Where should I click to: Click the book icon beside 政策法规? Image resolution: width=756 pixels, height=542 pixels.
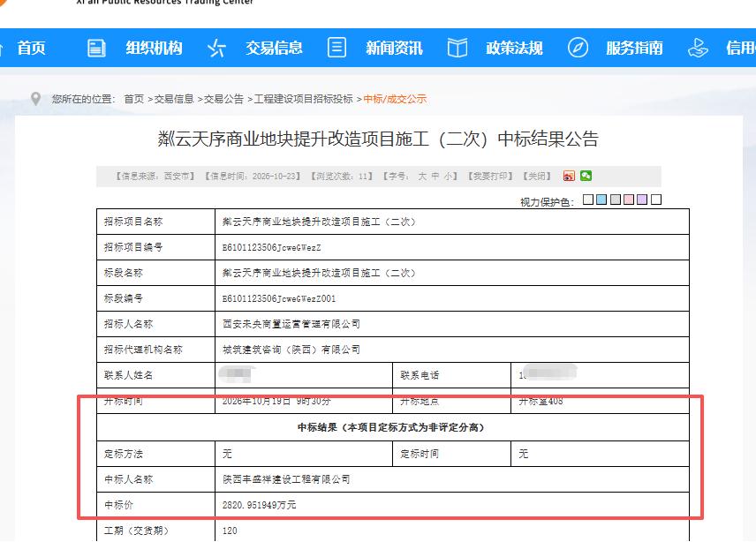[457, 48]
